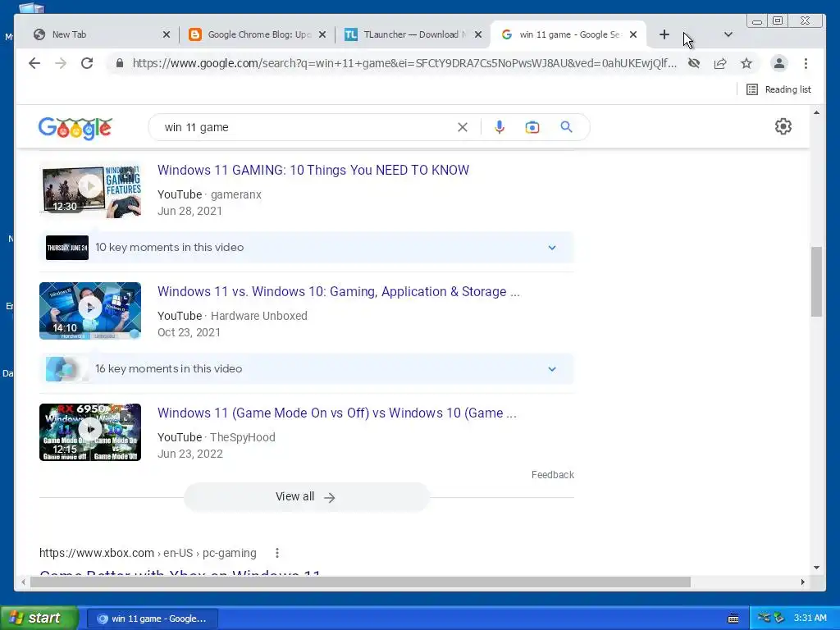The height and width of the screenshot is (630, 840).
Task: Click the horizontal scroll left arrow
Action: (22, 582)
